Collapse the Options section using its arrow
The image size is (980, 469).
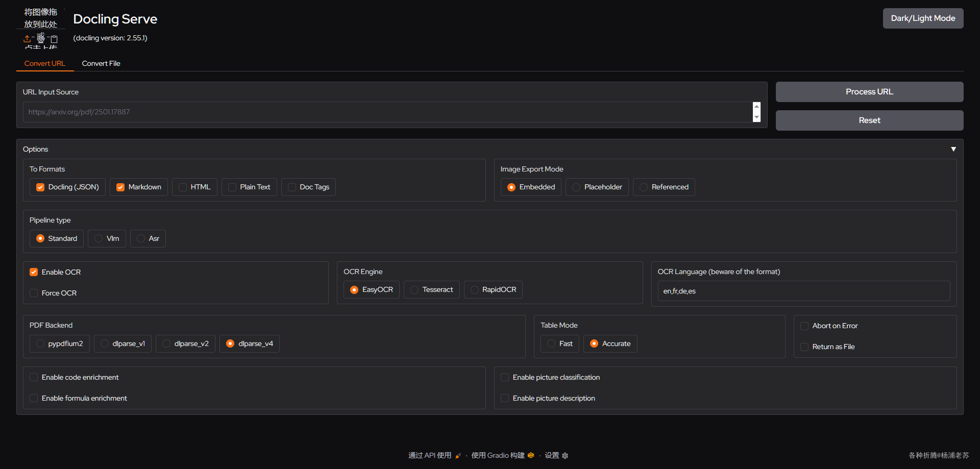pos(953,149)
